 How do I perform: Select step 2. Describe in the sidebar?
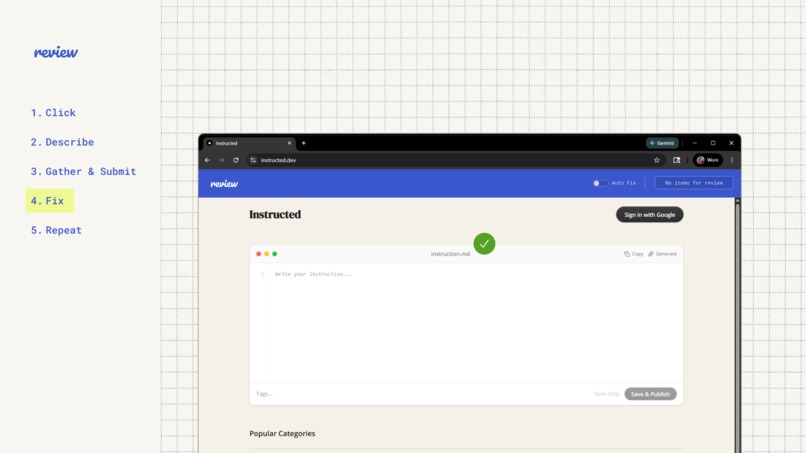click(62, 142)
